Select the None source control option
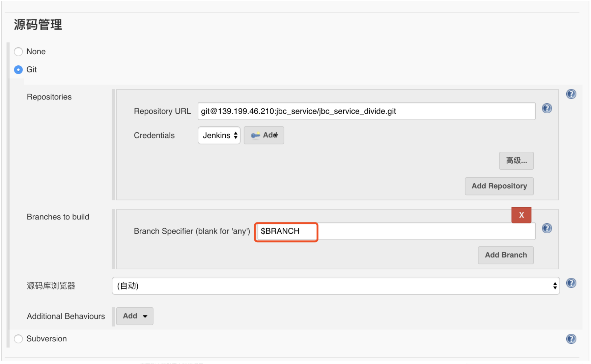Image resolution: width=591 pixels, height=364 pixels. click(18, 52)
